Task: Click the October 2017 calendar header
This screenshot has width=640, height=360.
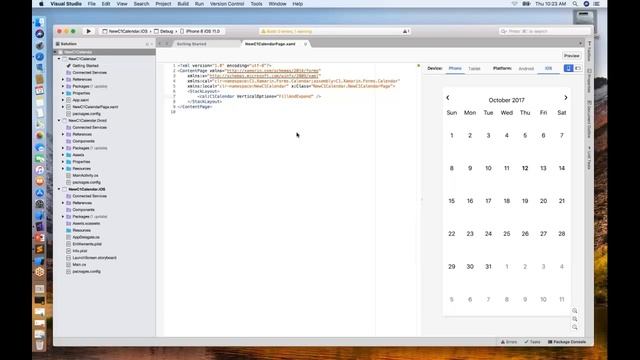Action: click(x=507, y=100)
